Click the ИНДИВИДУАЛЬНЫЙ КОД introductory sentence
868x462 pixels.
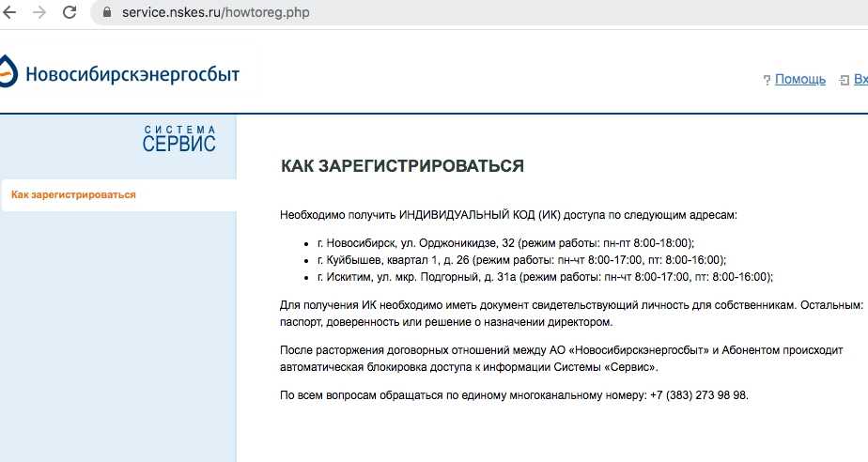pos(508,215)
